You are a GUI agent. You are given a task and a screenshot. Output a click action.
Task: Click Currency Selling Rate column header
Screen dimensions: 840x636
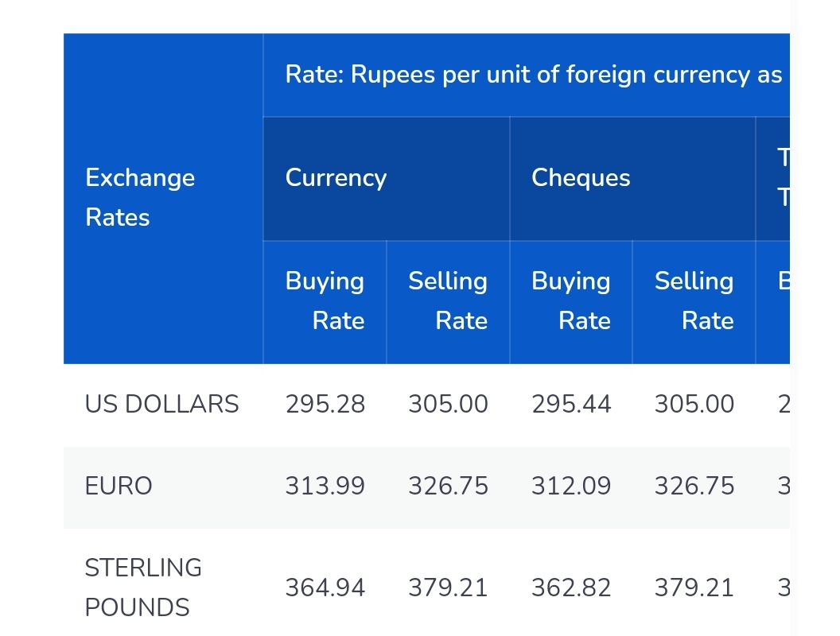(448, 302)
